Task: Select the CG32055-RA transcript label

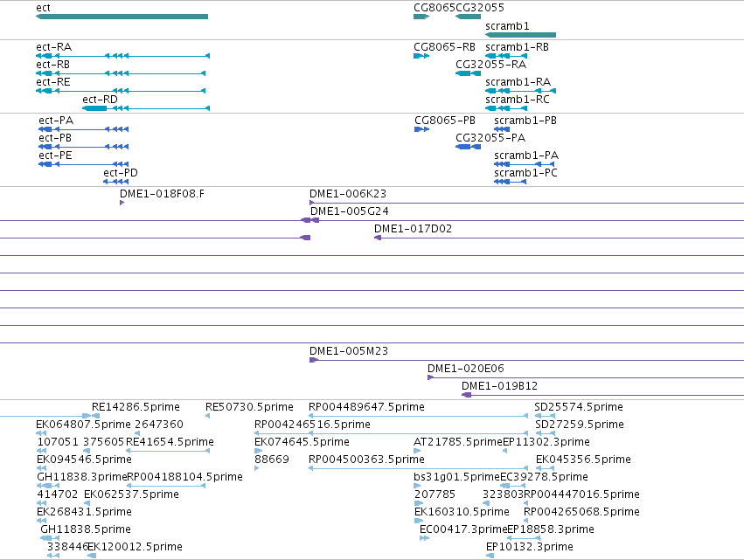Action: [491, 65]
